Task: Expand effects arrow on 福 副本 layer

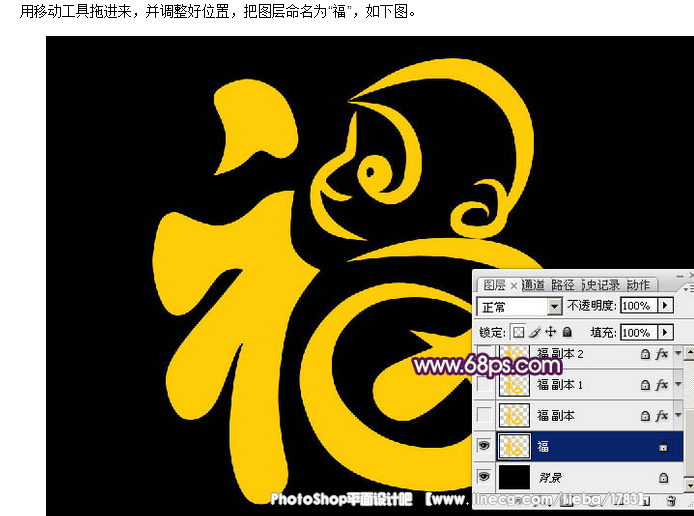Action: [678, 415]
